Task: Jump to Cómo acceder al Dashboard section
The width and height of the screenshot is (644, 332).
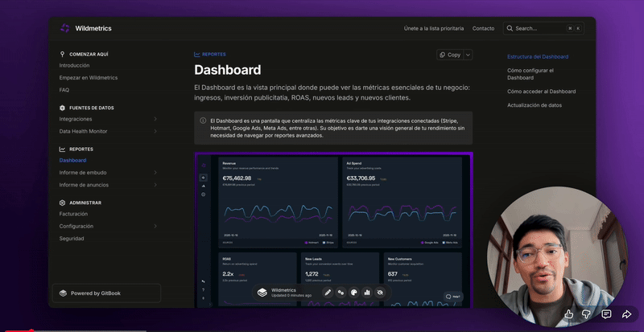Action: click(541, 92)
